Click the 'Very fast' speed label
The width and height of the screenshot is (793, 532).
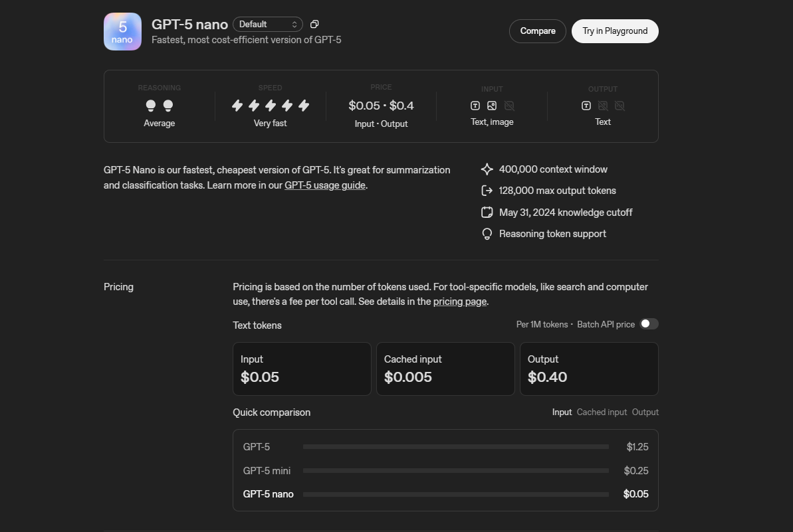click(270, 124)
